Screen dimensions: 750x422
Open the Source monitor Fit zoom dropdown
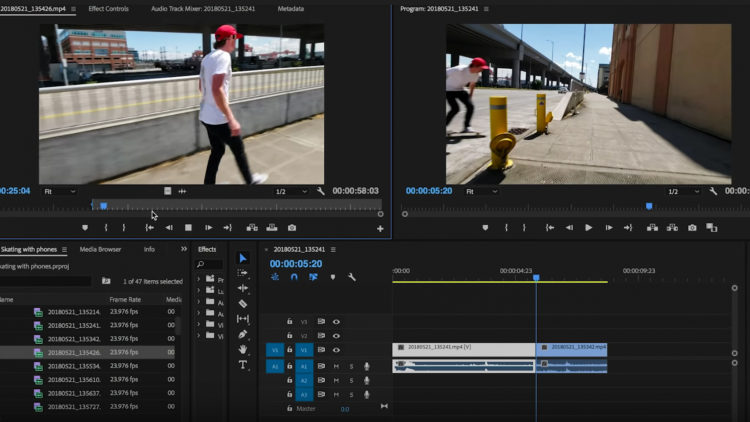click(60, 191)
